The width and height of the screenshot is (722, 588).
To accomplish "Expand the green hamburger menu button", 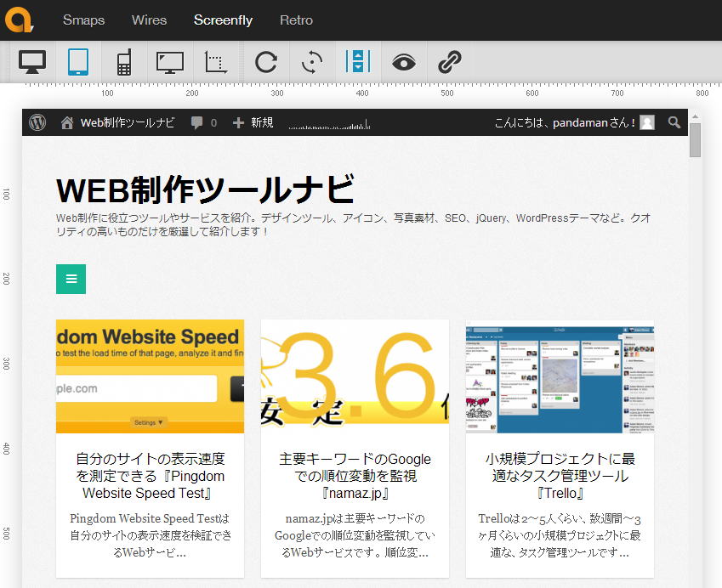I will click(71, 279).
